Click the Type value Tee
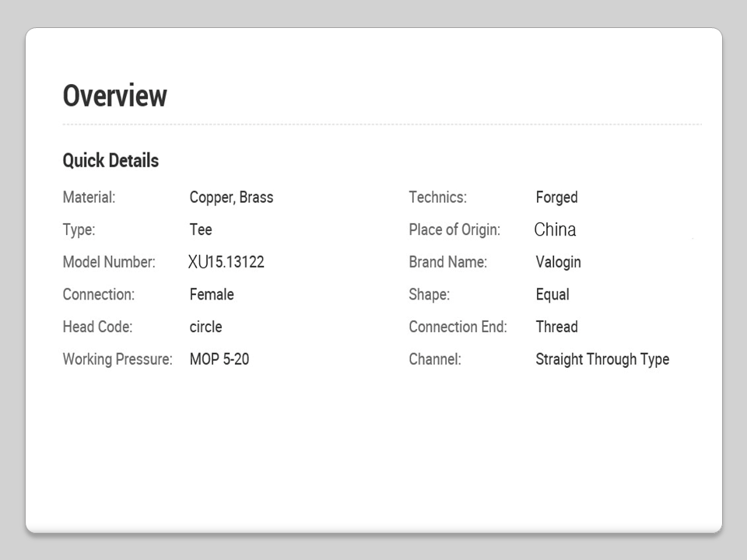The width and height of the screenshot is (747, 560). tap(201, 230)
